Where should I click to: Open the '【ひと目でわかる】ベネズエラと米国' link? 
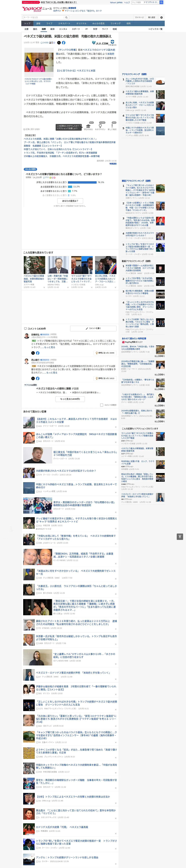point(76,71)
